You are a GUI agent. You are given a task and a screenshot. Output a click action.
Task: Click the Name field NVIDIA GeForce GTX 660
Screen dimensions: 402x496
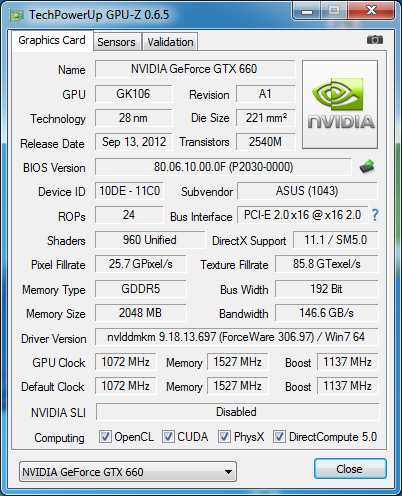[195, 69]
